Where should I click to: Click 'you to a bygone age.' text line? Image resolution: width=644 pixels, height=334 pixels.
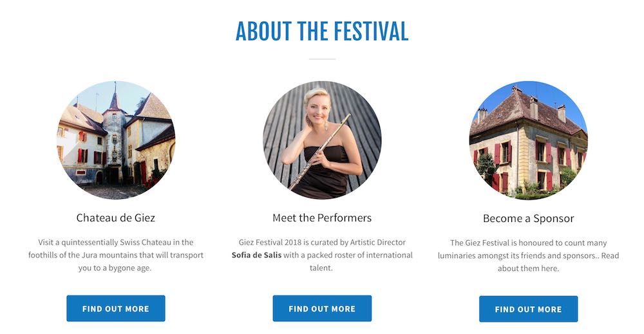(x=115, y=268)
